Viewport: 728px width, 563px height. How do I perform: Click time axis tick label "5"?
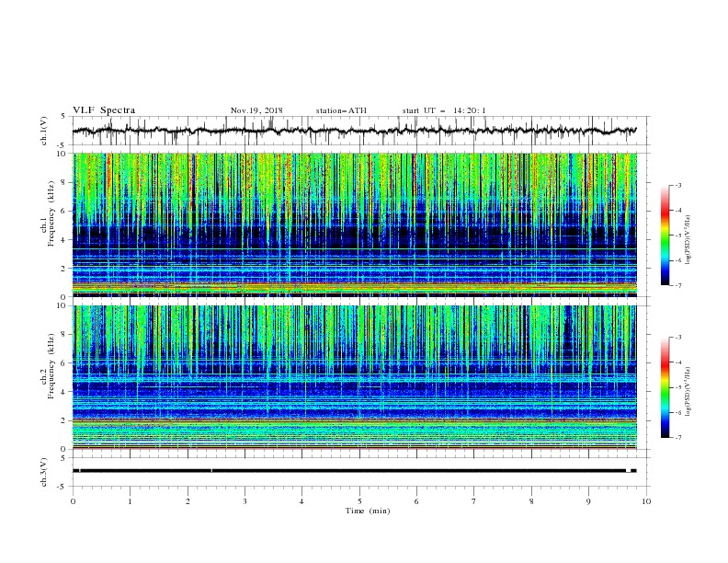359,501
